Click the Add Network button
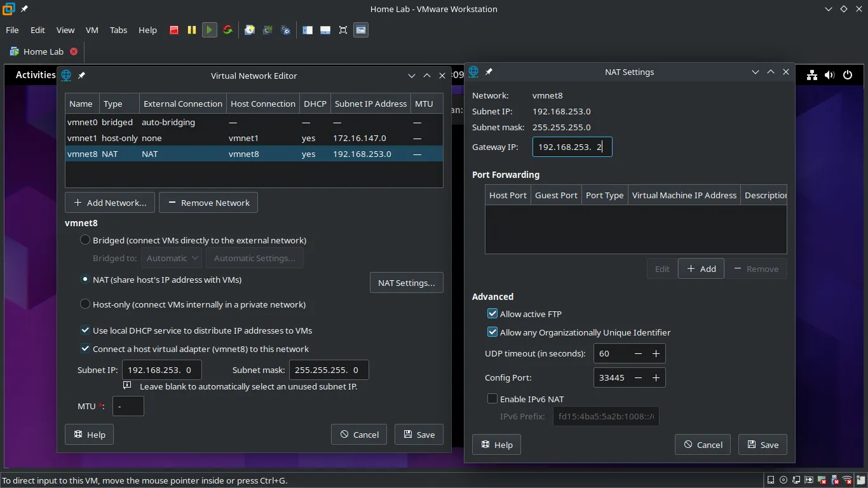The image size is (868, 488). 110,203
